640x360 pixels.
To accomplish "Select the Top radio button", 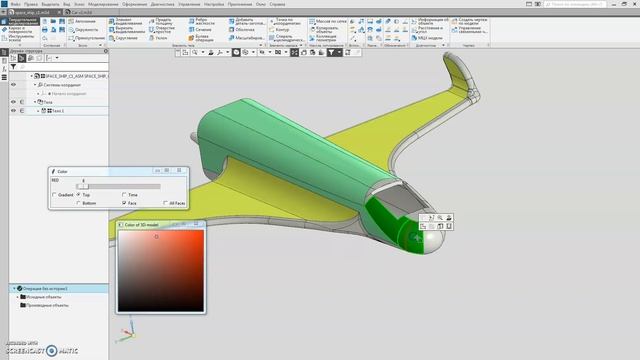I will [x=78, y=195].
